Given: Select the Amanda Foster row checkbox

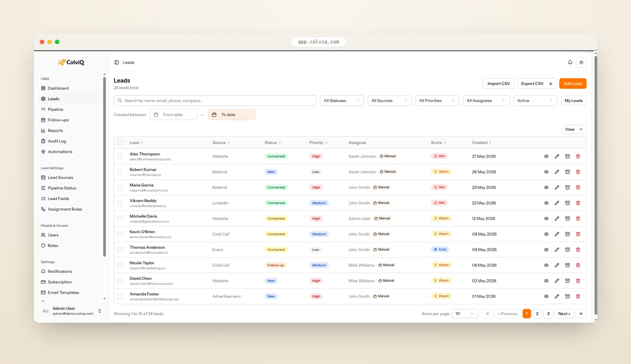Looking at the screenshot, I should coord(120,296).
